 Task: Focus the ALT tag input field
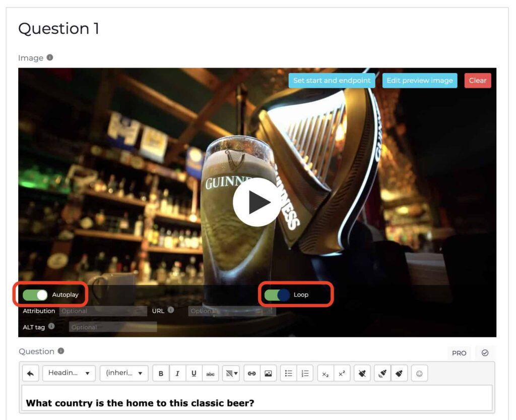point(113,327)
